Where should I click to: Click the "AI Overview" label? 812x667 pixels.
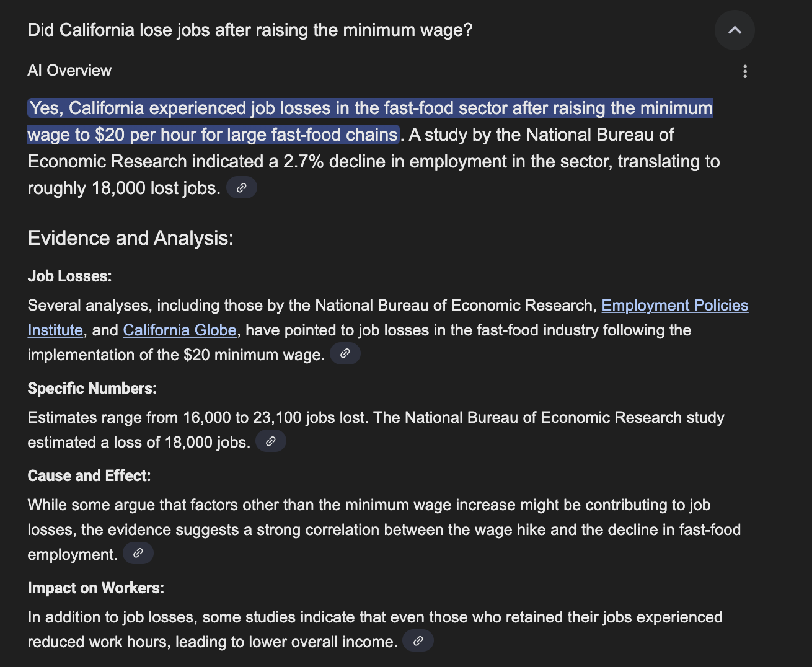tap(69, 71)
